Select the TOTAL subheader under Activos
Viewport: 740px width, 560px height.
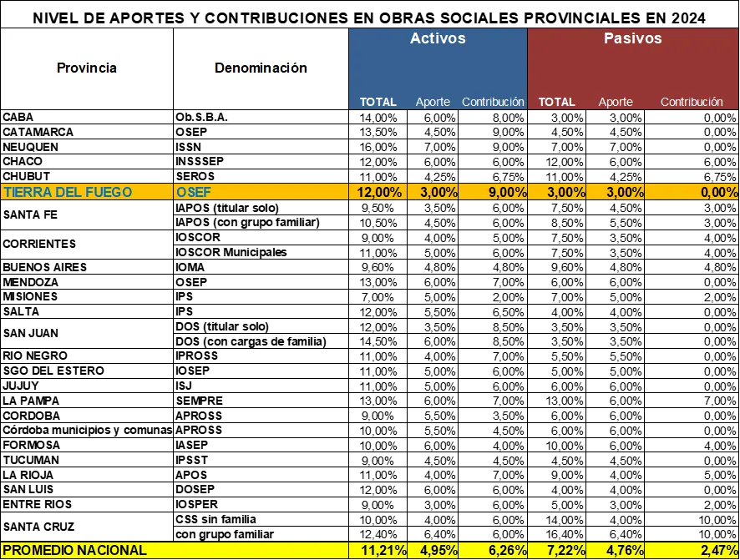tap(378, 102)
